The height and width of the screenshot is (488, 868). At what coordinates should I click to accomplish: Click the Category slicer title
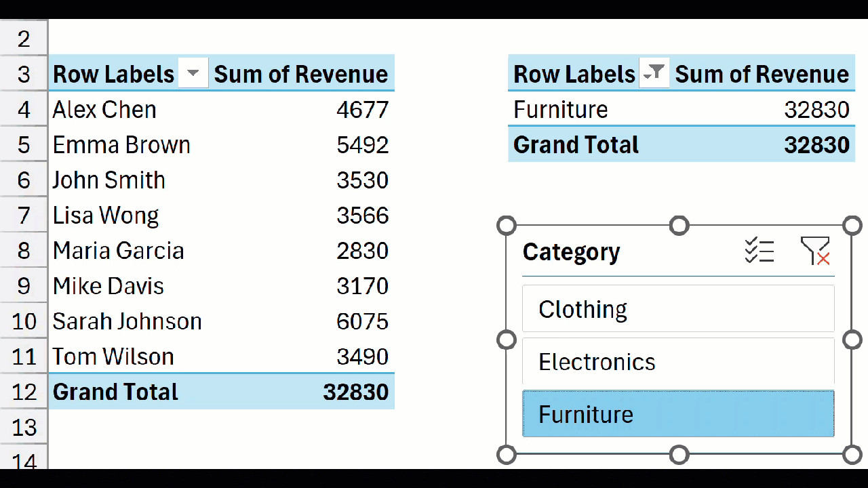(571, 251)
